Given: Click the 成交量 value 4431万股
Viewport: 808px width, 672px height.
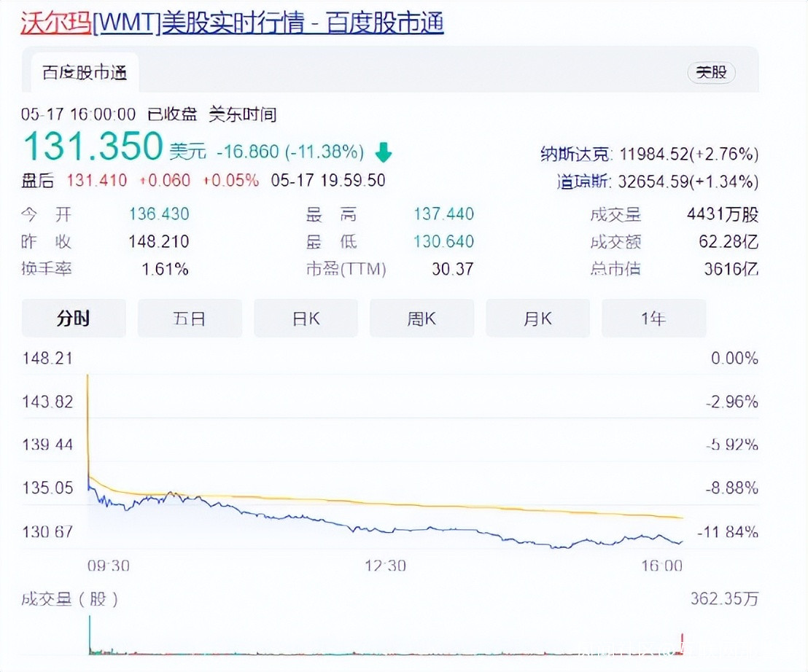Looking at the screenshot, I should tap(723, 214).
